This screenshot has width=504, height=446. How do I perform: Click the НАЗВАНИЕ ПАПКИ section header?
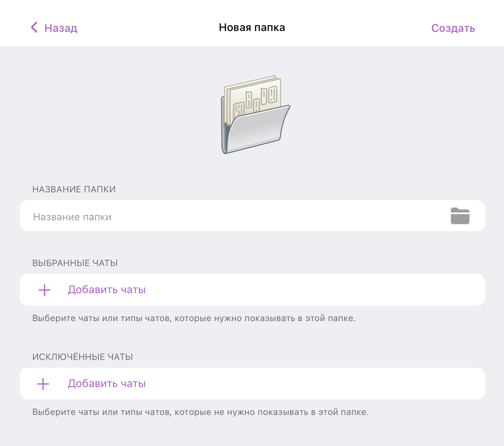74,189
